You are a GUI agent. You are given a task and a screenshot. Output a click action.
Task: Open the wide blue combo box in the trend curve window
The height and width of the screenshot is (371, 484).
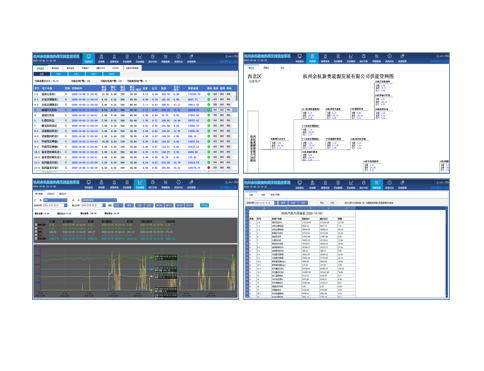[x=99, y=200]
